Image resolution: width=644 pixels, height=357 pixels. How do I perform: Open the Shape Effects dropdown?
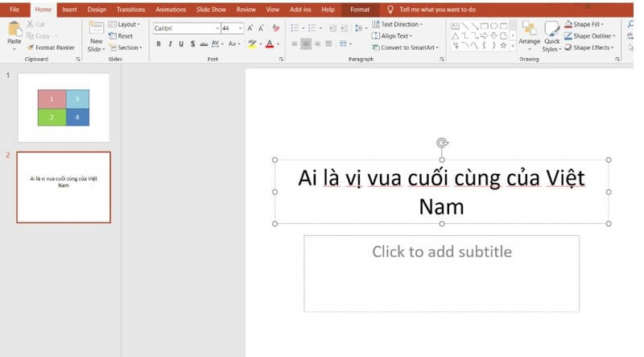589,48
